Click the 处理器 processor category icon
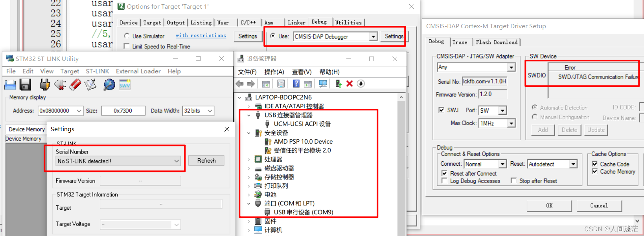The image size is (644, 236). pos(258,159)
